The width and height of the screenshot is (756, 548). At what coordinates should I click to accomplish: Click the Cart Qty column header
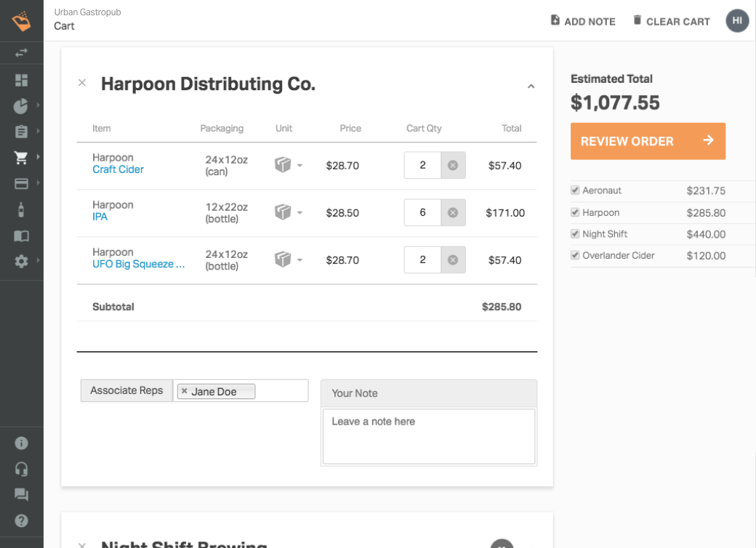click(424, 129)
